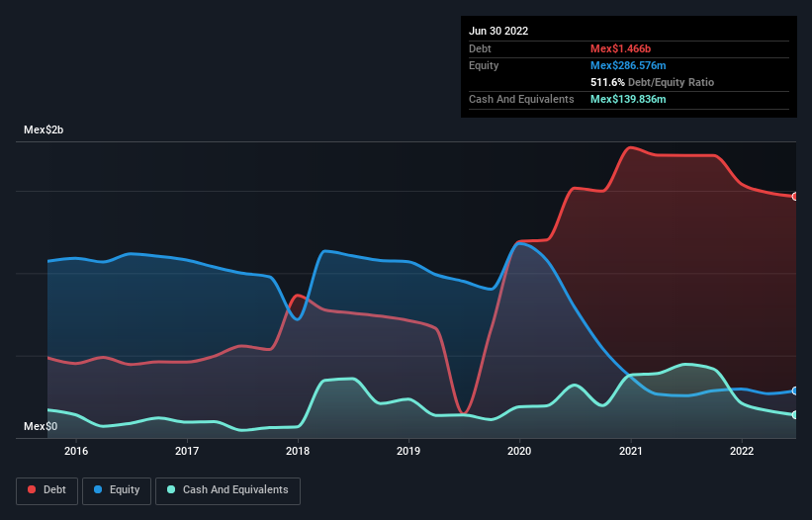Click the Debt label in the tooltip

pos(480,48)
